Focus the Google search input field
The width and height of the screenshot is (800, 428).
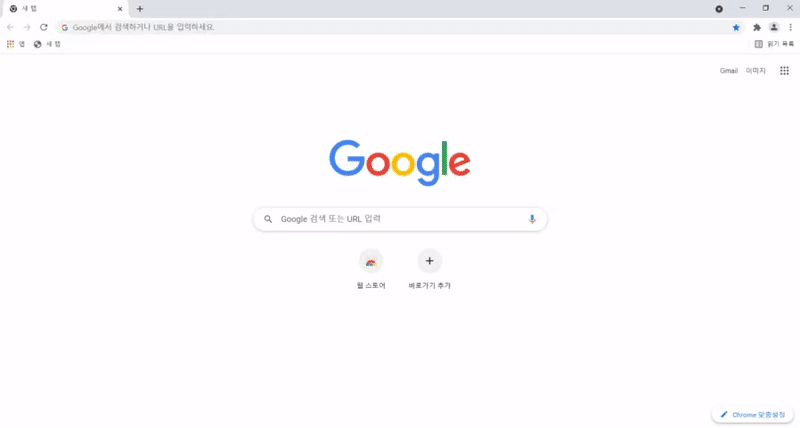(x=400, y=219)
